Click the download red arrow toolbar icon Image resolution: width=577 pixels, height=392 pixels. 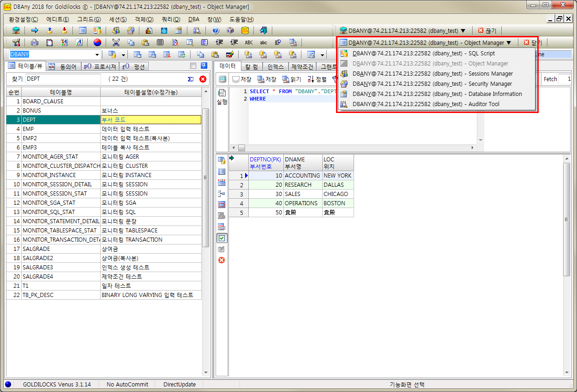click(x=64, y=31)
